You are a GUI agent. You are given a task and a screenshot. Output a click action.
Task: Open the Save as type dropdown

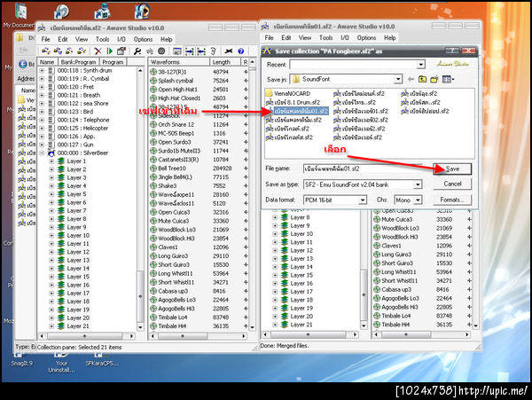pos(418,184)
